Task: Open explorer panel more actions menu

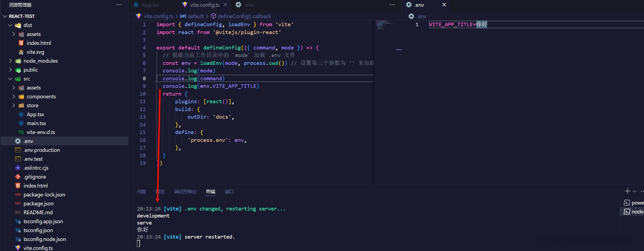Action: coord(119,5)
